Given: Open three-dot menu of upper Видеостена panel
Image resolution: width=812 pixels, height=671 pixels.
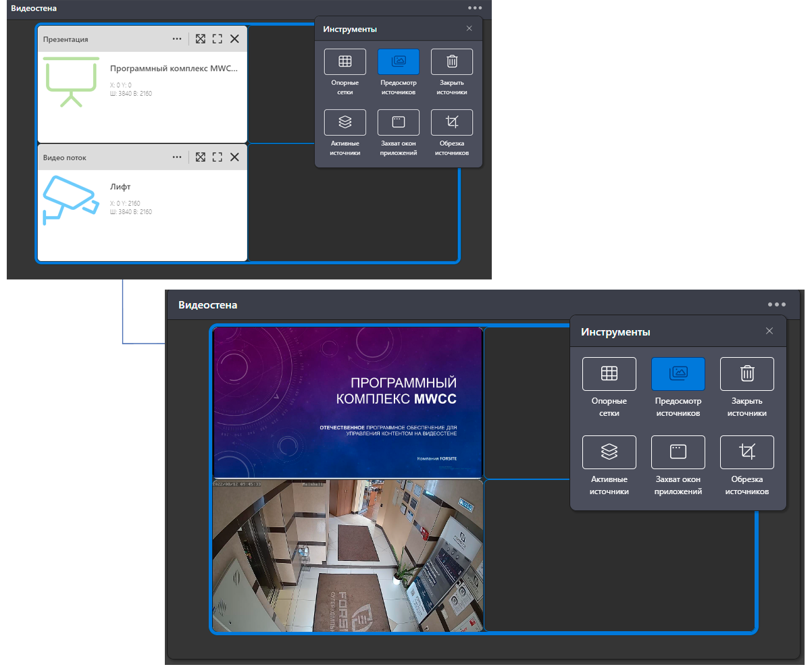Looking at the screenshot, I should coord(476,8).
